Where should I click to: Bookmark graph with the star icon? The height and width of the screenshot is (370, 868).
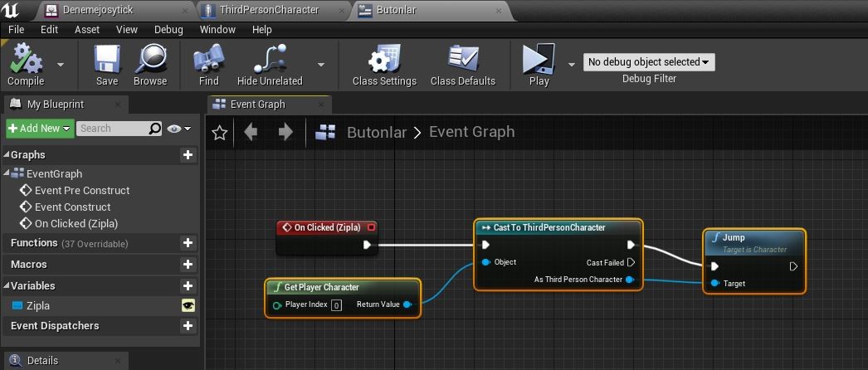[220, 133]
